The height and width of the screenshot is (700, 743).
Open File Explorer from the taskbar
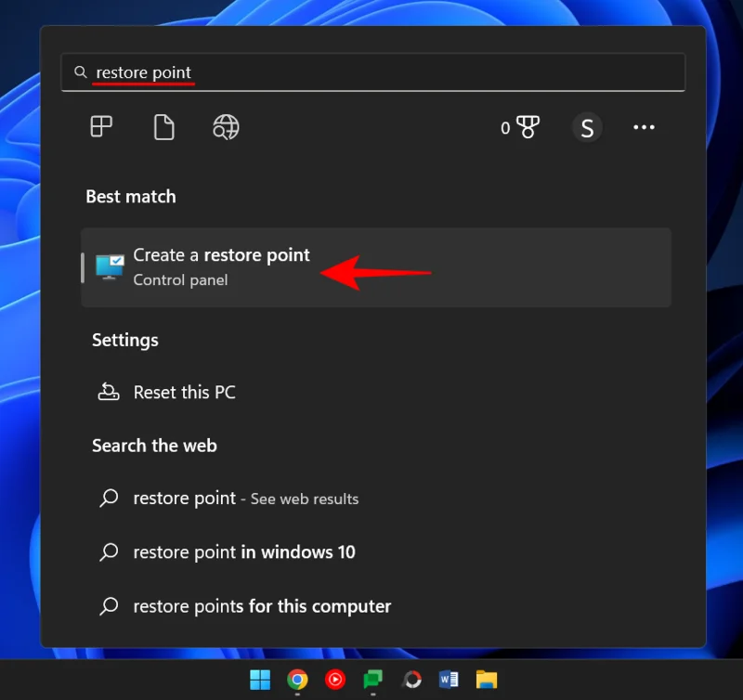click(487, 680)
